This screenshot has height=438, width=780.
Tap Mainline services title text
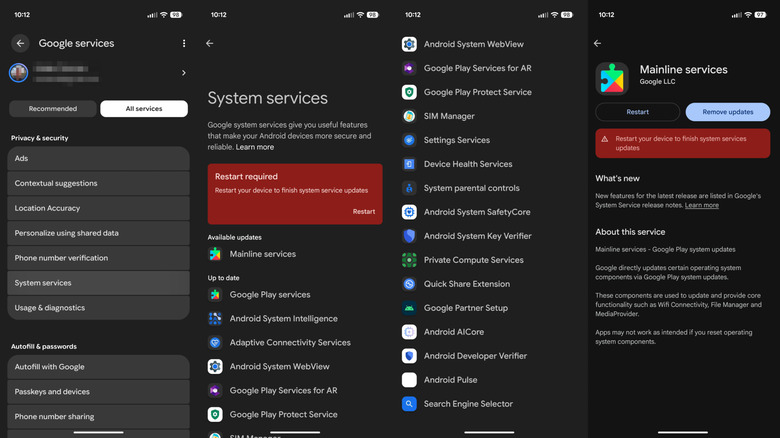pyautogui.click(x=683, y=70)
